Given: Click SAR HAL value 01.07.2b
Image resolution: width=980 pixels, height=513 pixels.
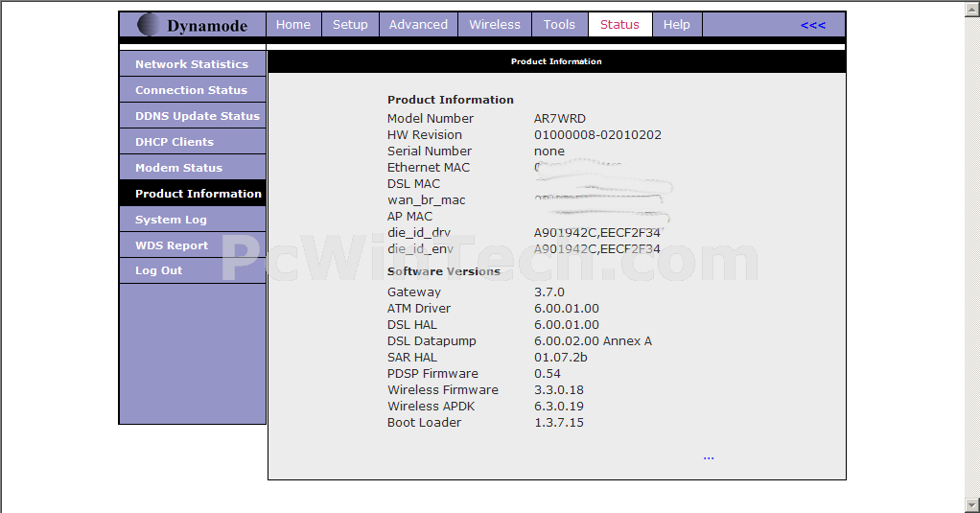Looking at the screenshot, I should point(561,357).
